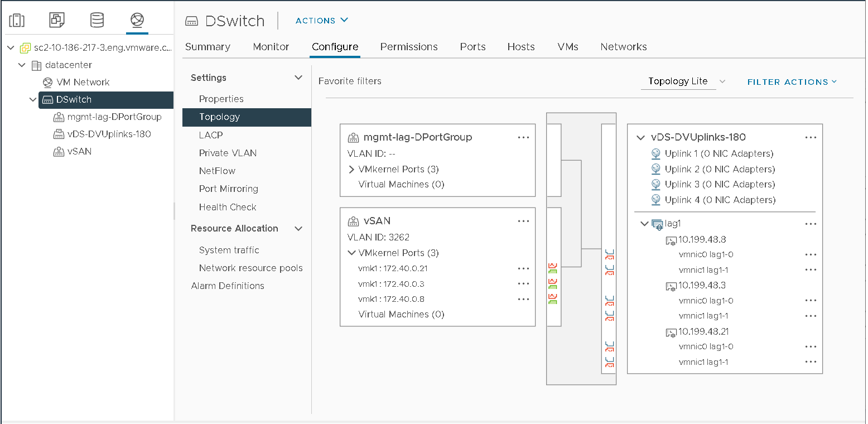Select VM Network in the navigator tree

point(83,83)
